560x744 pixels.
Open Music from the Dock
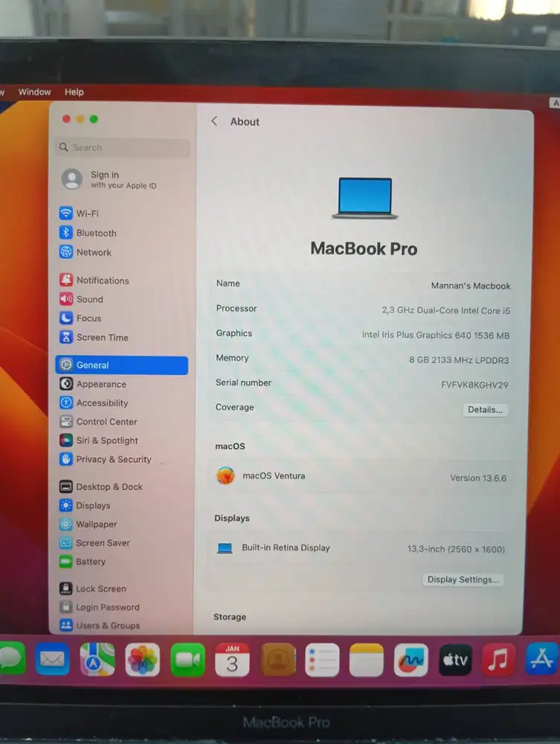pos(498,659)
